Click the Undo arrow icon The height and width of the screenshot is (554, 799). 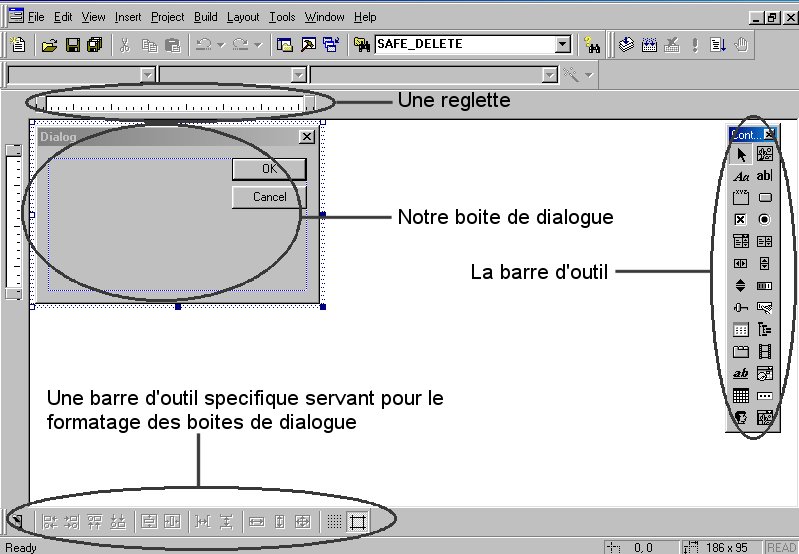coord(204,45)
